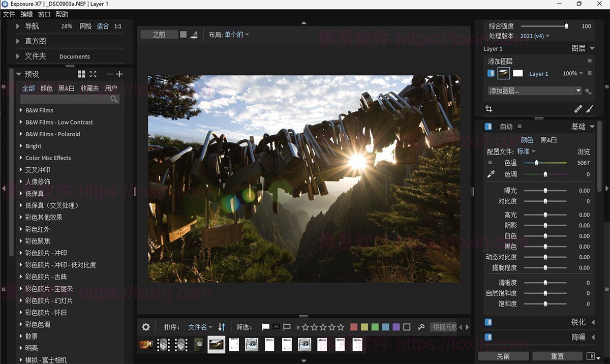Screen dimensions: 610x364
Task: Toggle the 锐化 panel switch
Action: point(488,322)
